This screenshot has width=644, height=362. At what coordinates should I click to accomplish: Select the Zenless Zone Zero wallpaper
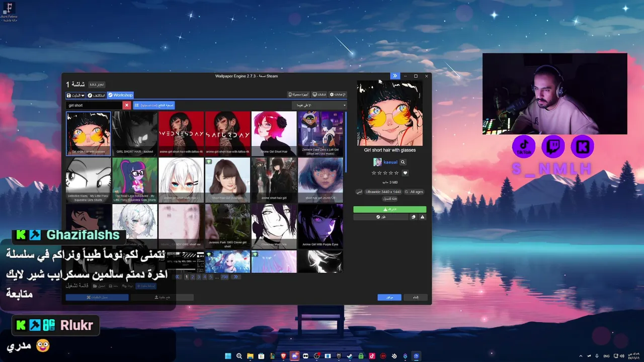pyautogui.click(x=320, y=134)
